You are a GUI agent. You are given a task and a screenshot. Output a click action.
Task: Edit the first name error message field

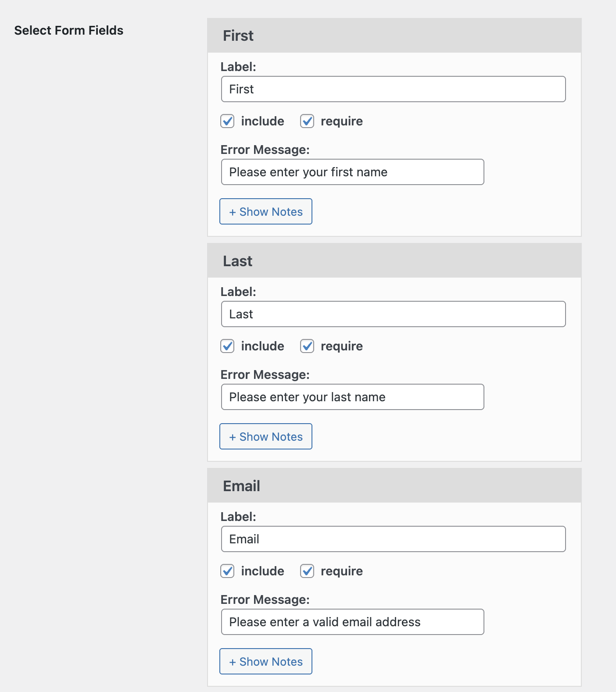click(352, 172)
